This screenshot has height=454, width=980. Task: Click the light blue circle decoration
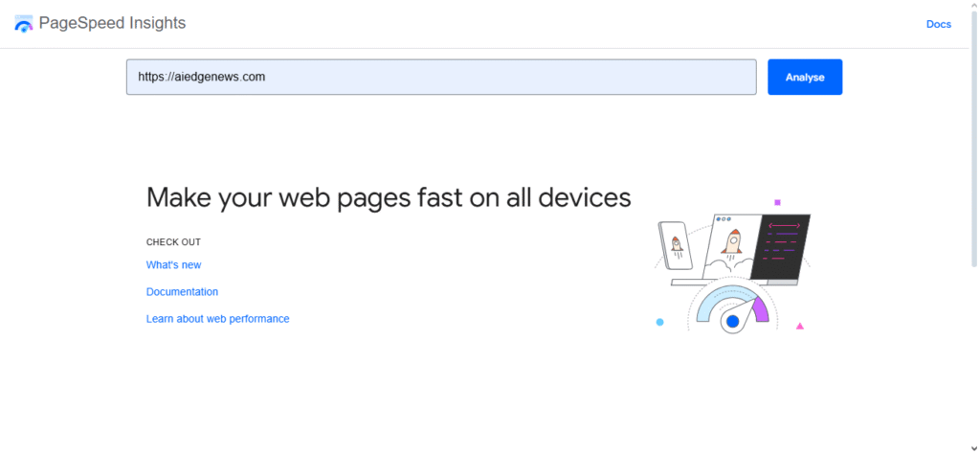click(659, 322)
